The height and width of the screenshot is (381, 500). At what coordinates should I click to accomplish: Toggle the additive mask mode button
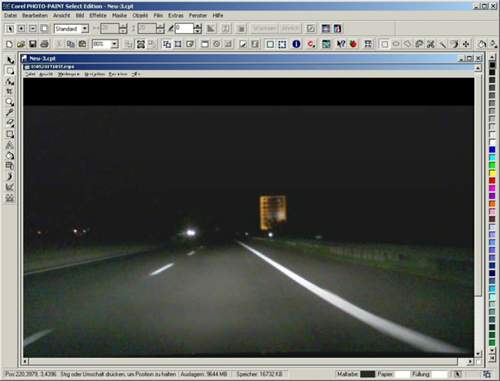tap(21, 29)
